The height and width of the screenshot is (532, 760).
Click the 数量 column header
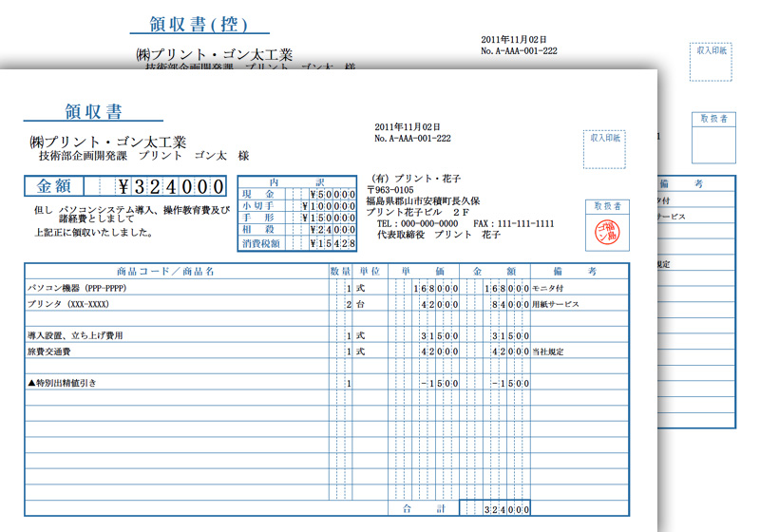point(340,272)
